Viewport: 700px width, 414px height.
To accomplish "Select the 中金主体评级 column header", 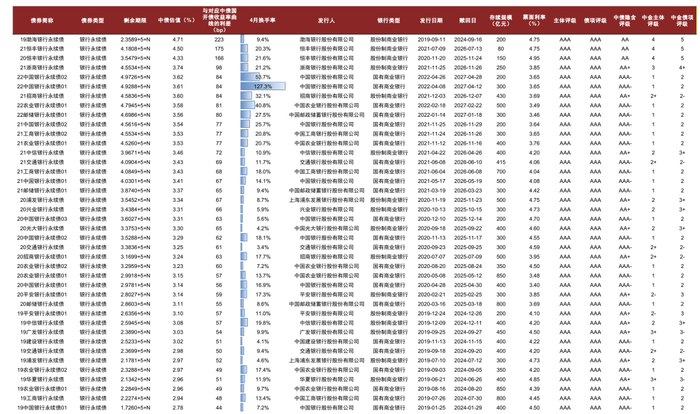I will (653, 21).
